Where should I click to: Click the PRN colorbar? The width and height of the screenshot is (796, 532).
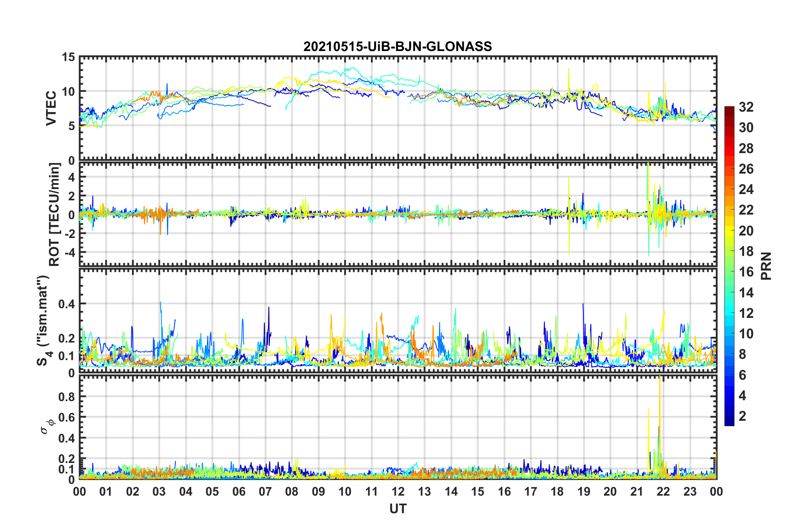[729, 266]
